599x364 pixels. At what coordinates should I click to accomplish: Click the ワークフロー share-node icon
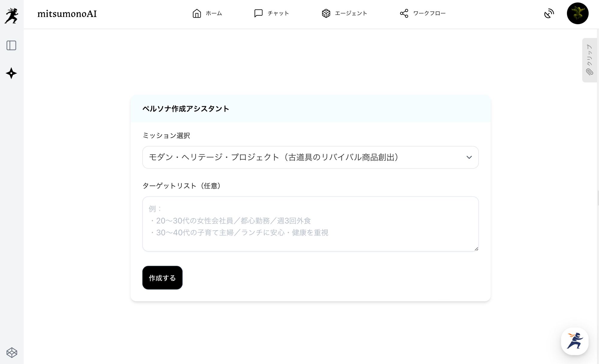[404, 13]
